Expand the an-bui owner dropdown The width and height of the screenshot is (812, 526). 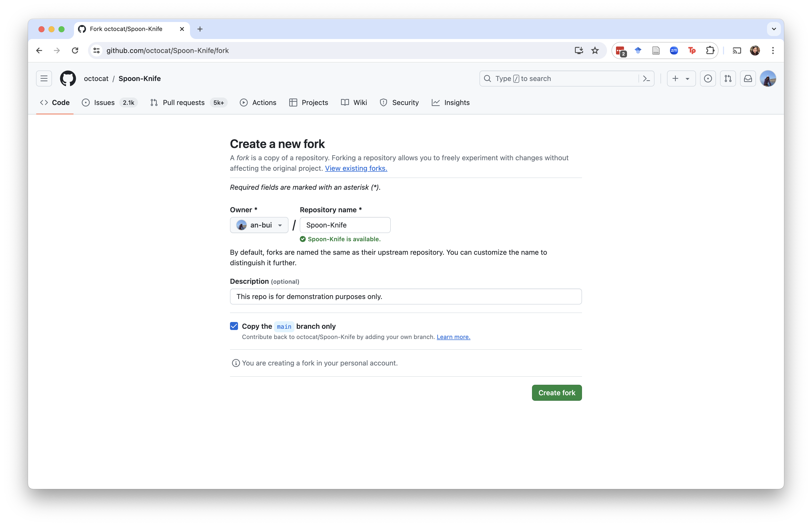[259, 225]
